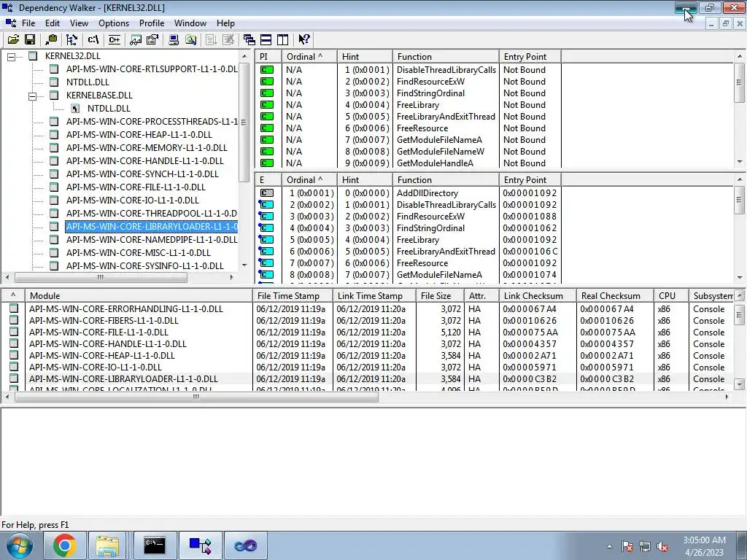This screenshot has width=747, height=560.
Task: Sort modules by Link Checksum column header
Action: [538, 296]
